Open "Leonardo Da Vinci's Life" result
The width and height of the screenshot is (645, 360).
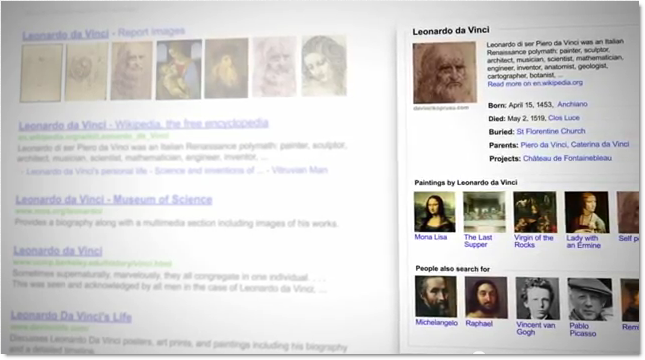pos(71,316)
